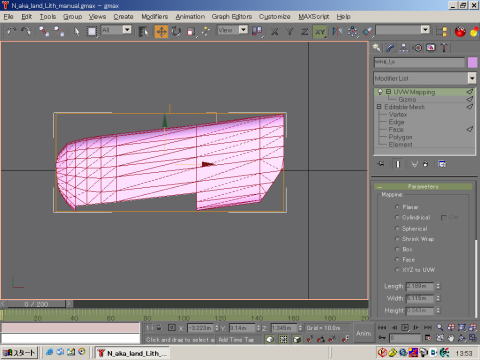480x360 pixels.
Task: Click the Array tool icon
Action: click(353, 31)
